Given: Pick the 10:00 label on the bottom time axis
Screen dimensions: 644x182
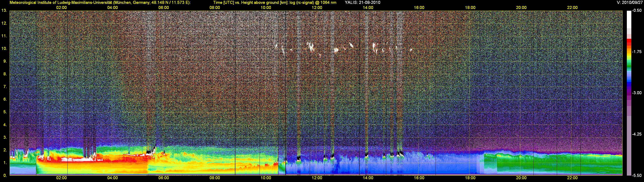Looking at the screenshot, I should [266, 178].
